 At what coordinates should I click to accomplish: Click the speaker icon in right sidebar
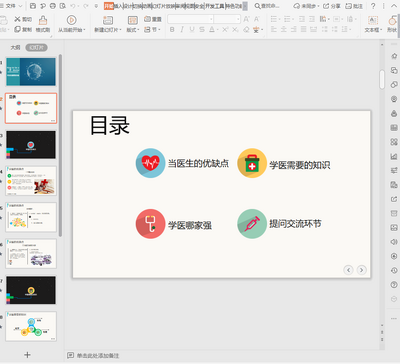pos(394,242)
